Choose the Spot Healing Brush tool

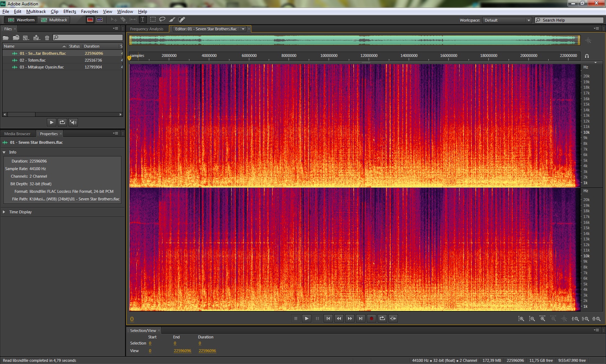[182, 20]
